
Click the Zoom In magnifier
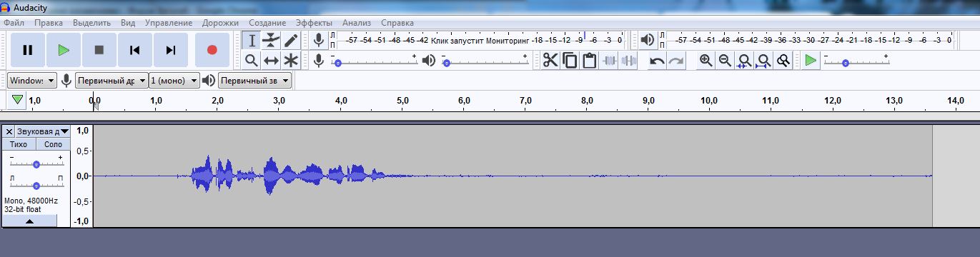[x=706, y=61]
